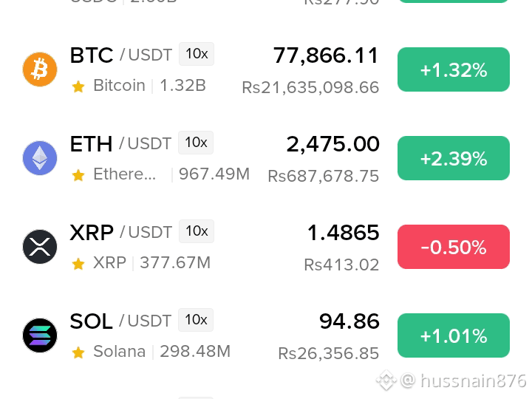Tap the Ethereum diamond logo
This screenshot has height=399, width=532.
[40, 158]
